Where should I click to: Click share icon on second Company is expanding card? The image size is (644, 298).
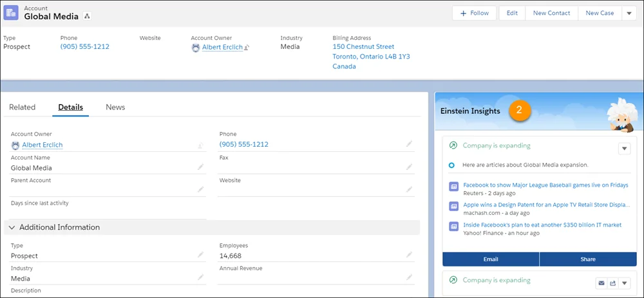pyautogui.click(x=613, y=283)
